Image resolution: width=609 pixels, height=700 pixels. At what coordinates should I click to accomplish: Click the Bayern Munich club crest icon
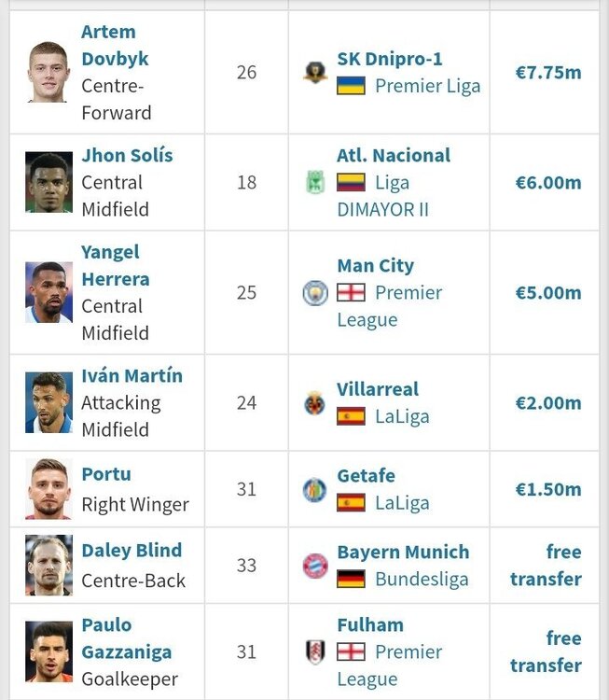315,566
